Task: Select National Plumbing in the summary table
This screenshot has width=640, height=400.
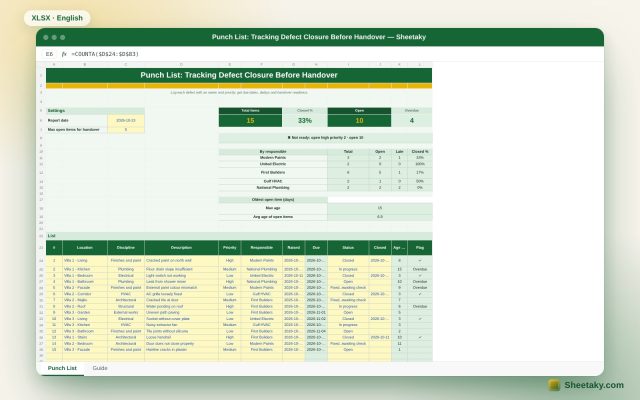Action: click(273, 187)
